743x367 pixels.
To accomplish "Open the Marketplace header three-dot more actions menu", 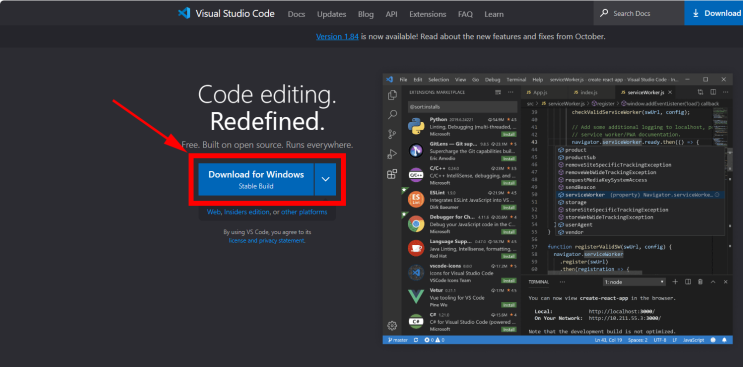I will pyautogui.click(x=510, y=92).
